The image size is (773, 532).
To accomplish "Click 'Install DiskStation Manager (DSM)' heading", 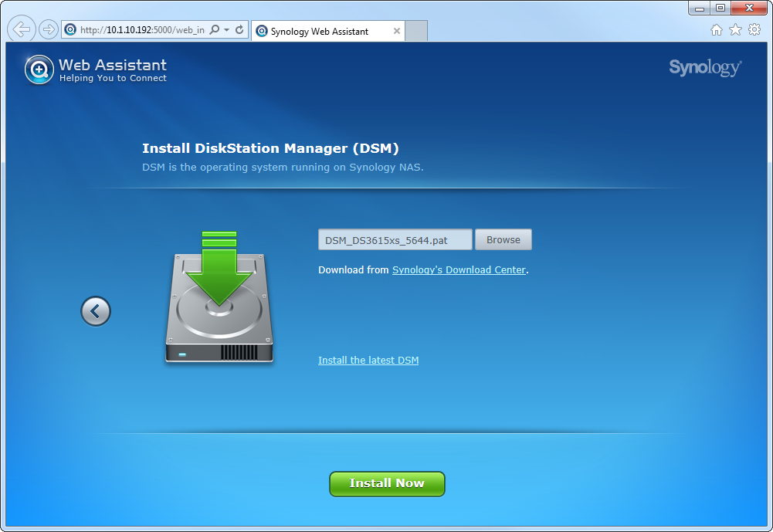I will point(270,148).
